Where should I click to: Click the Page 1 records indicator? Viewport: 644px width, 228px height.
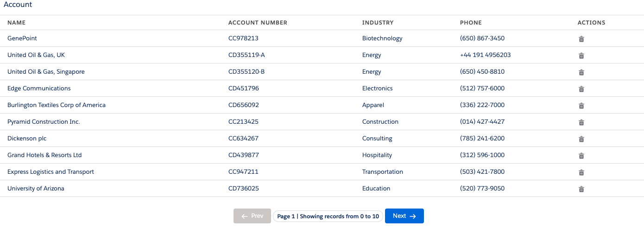pos(328,216)
